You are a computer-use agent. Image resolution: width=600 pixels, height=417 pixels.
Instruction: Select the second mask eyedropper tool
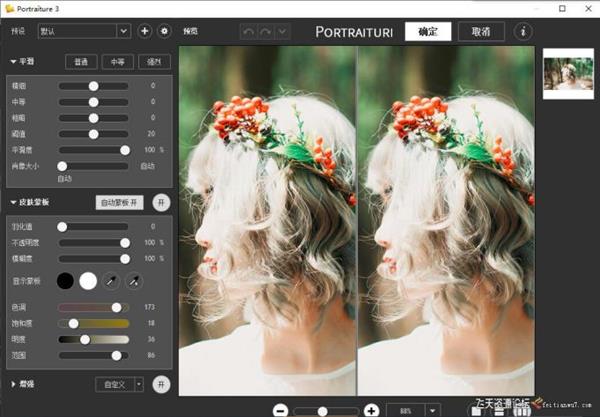135,281
